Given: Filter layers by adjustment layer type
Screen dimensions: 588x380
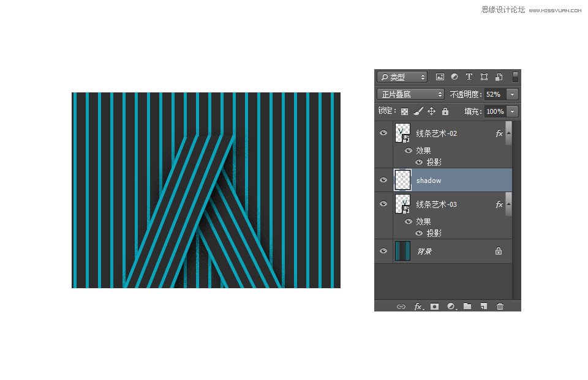Looking at the screenshot, I should (x=454, y=77).
